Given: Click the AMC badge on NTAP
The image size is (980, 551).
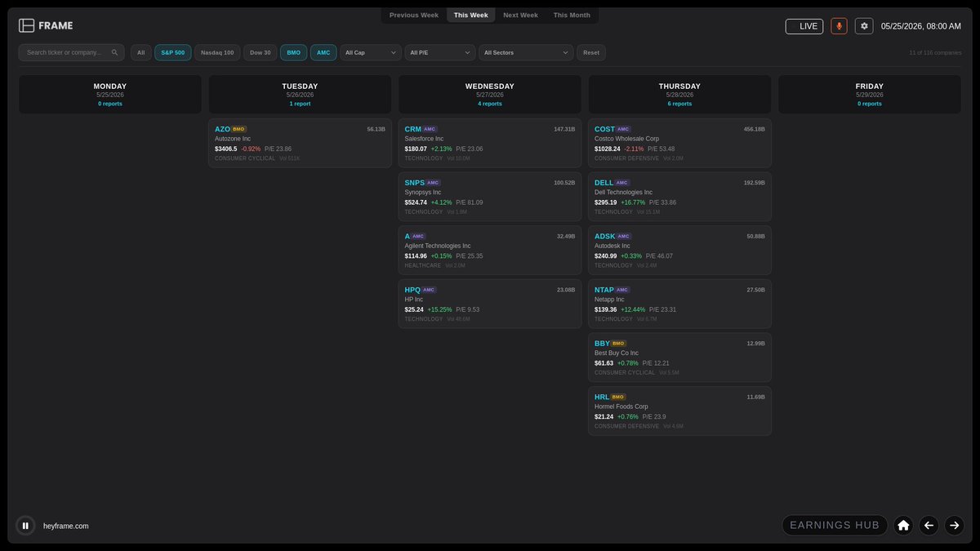Looking at the screenshot, I should 623,290.
